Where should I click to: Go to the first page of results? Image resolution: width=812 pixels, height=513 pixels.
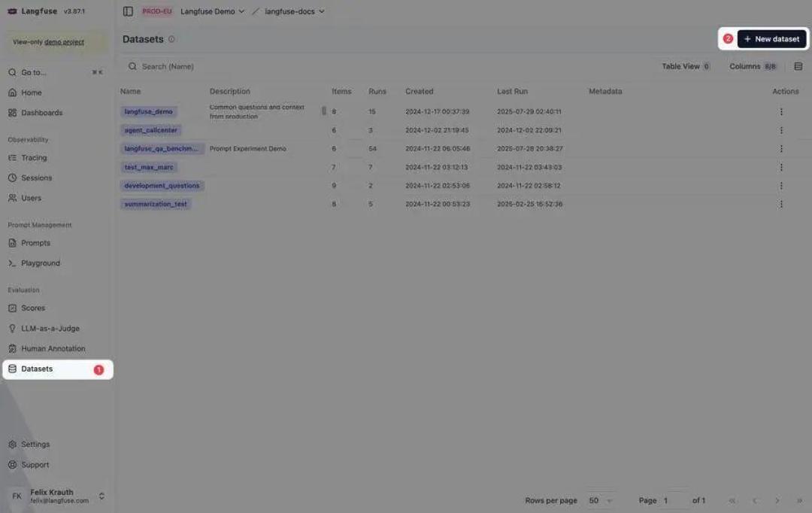pyautogui.click(x=732, y=500)
